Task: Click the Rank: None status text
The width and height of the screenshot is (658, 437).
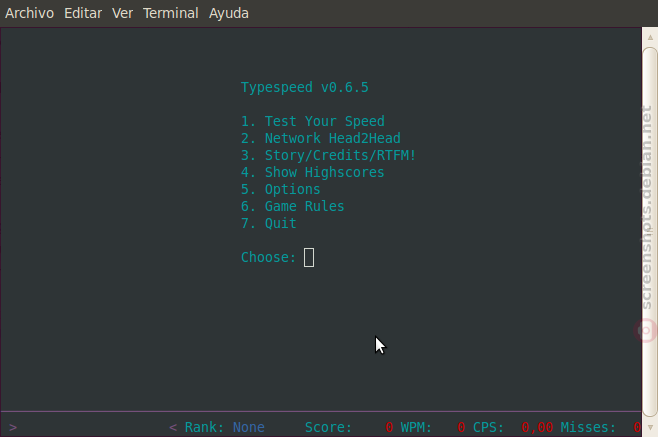Action: [225, 427]
